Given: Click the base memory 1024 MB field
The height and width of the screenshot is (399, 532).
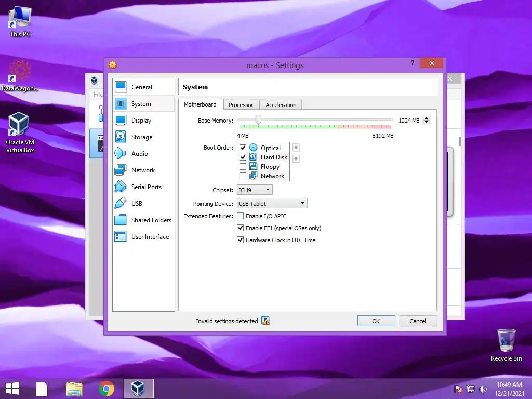Looking at the screenshot, I should coord(410,121).
